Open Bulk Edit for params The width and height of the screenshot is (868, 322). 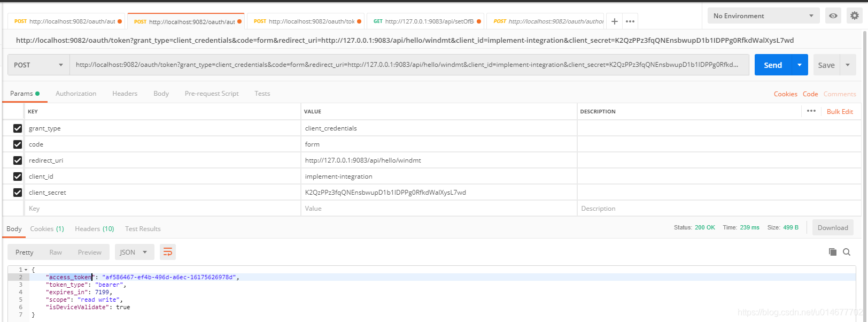coord(840,111)
